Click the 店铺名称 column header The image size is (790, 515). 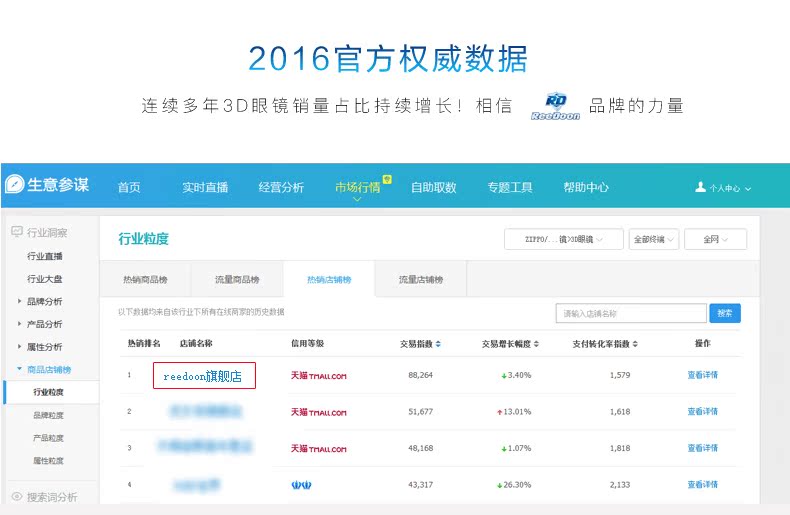point(196,343)
